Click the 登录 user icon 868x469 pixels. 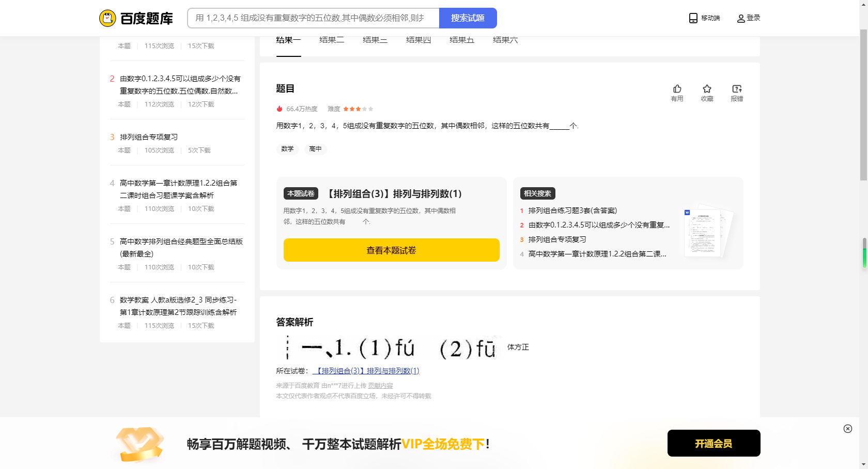(x=741, y=18)
